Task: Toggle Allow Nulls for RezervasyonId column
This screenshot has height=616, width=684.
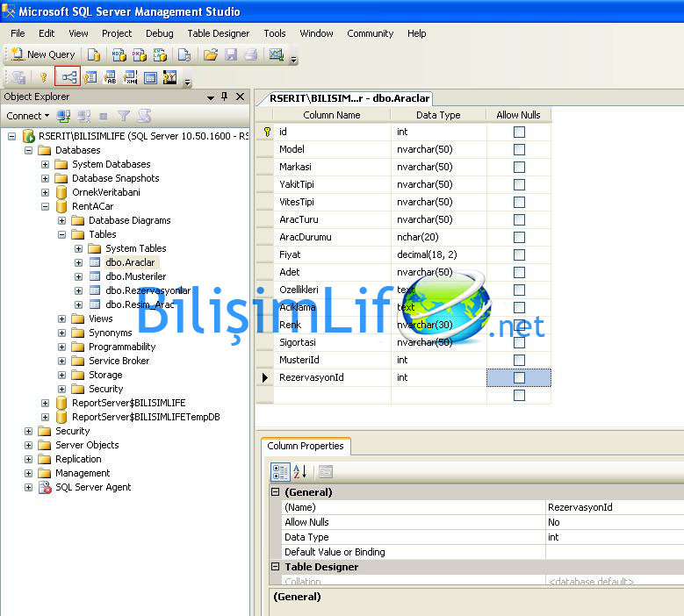Action: (x=519, y=377)
